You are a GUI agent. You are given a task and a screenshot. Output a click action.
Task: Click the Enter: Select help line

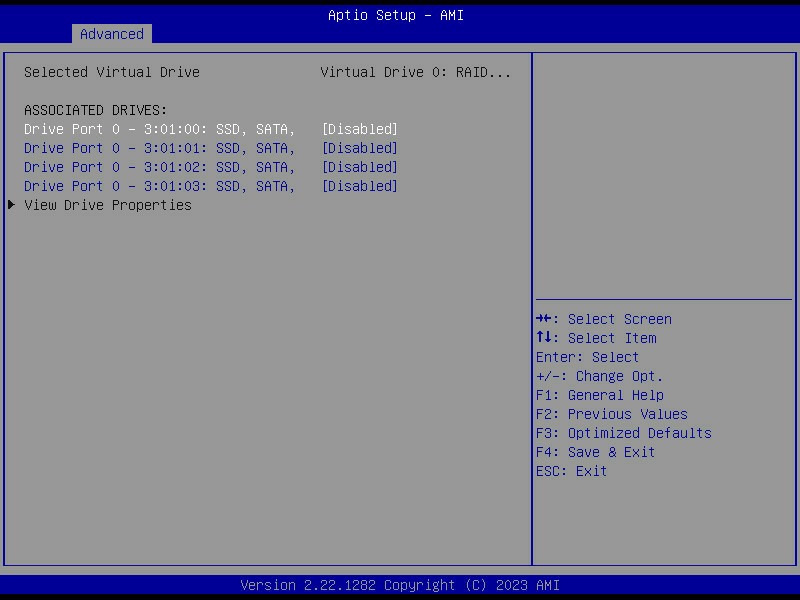(587, 357)
